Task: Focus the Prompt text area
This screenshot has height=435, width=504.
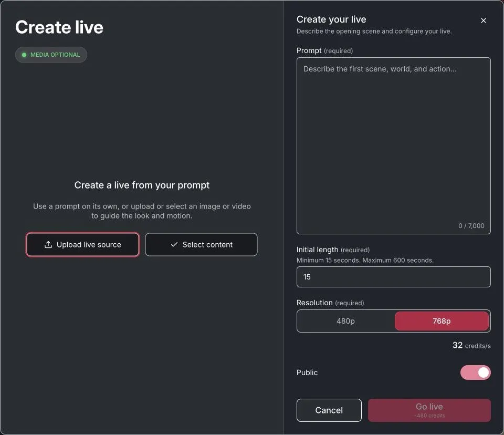Action: tap(393, 146)
